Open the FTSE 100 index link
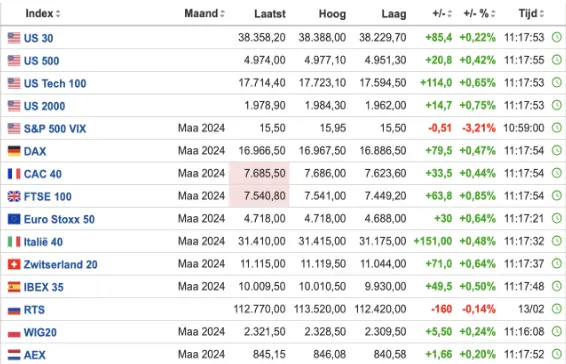This screenshot has height=364, width=566. 48,196
